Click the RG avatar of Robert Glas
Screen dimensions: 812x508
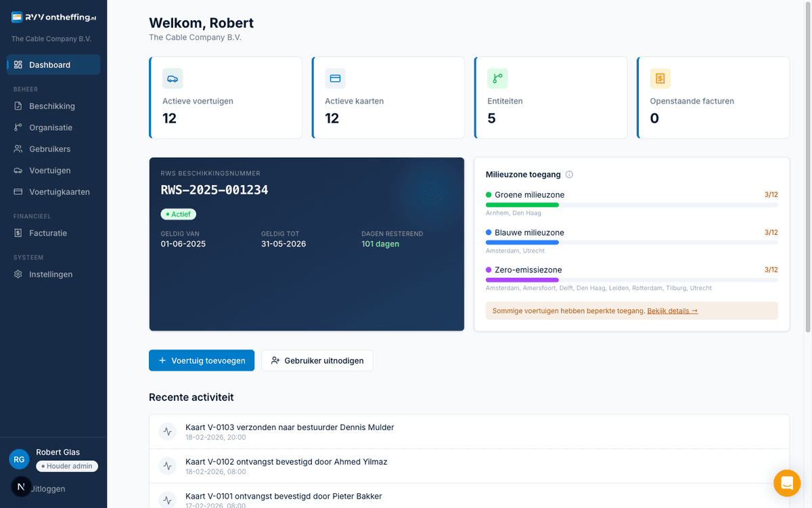(19, 459)
